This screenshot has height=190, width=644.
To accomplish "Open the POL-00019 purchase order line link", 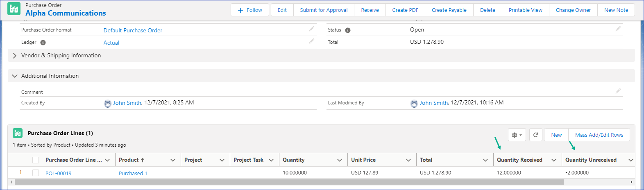I will pyautogui.click(x=58, y=173).
